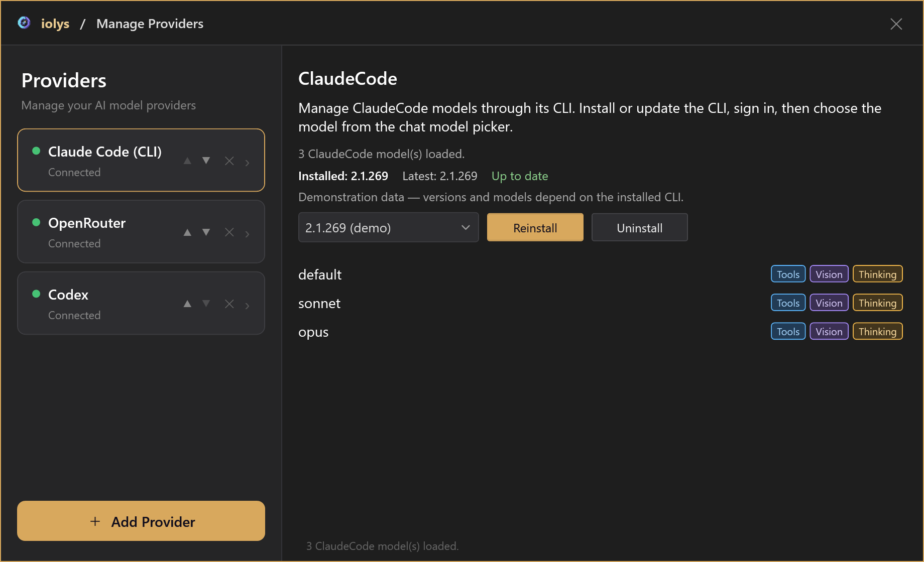Remove the OpenRouter provider
Viewport: 924px width, 562px height.
coord(229,232)
